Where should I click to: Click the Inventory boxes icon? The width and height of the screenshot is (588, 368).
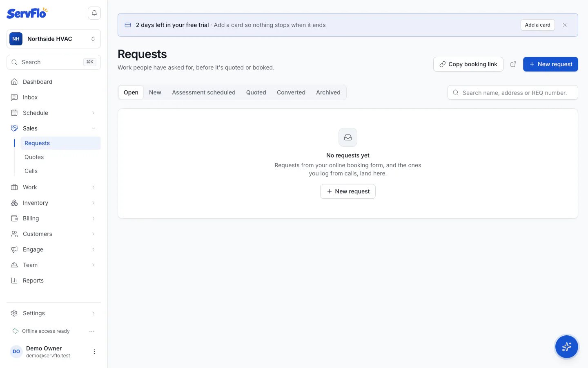pos(14,203)
